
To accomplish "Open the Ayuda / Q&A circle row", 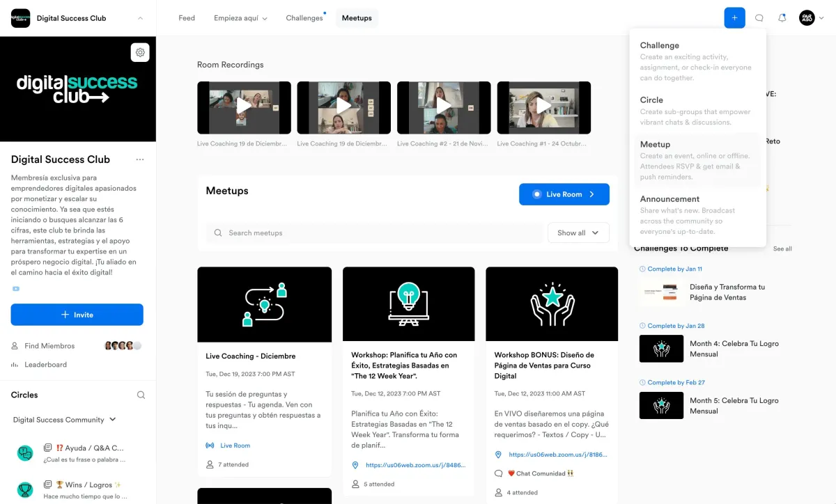I will pos(78,453).
